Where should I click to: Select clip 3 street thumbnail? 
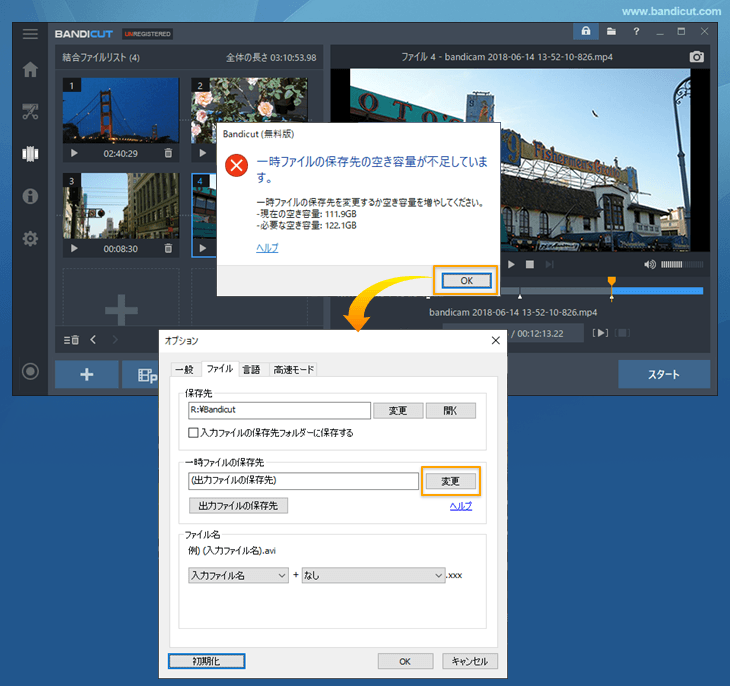coord(121,206)
